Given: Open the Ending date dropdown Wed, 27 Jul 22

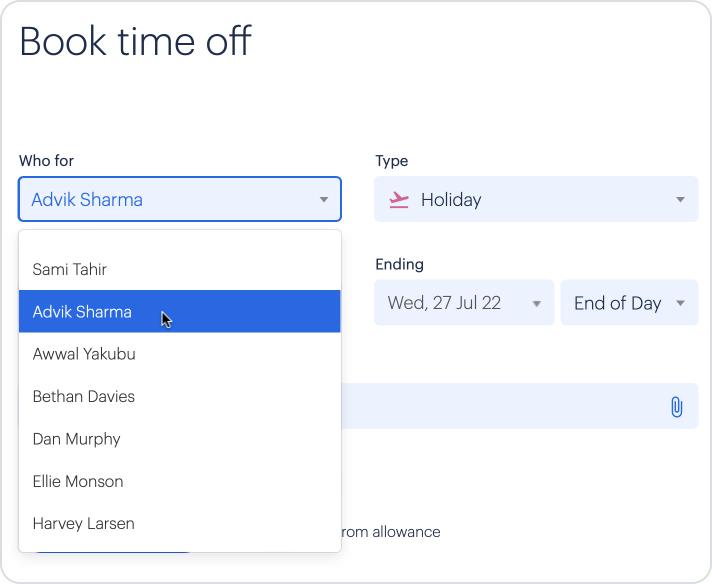Looking at the screenshot, I should point(464,303).
